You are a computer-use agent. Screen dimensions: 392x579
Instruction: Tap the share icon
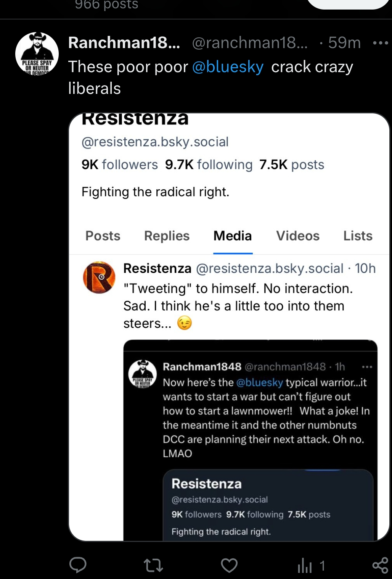click(x=380, y=565)
